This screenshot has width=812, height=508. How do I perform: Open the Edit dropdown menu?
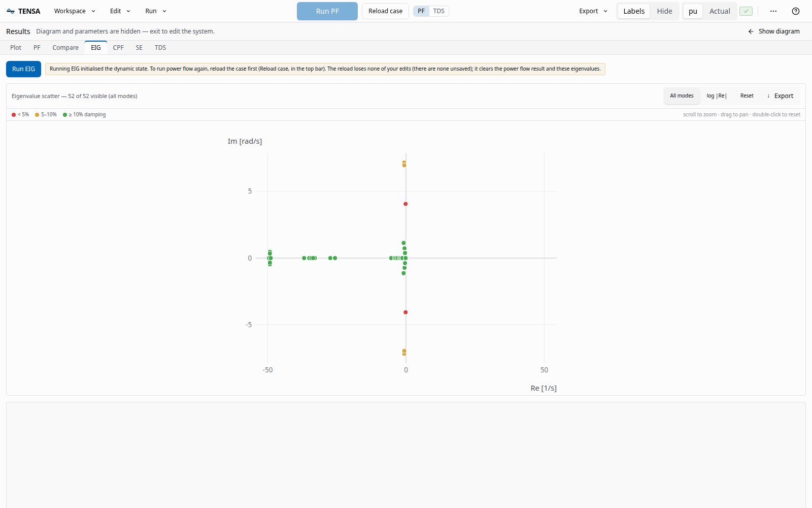coord(120,11)
